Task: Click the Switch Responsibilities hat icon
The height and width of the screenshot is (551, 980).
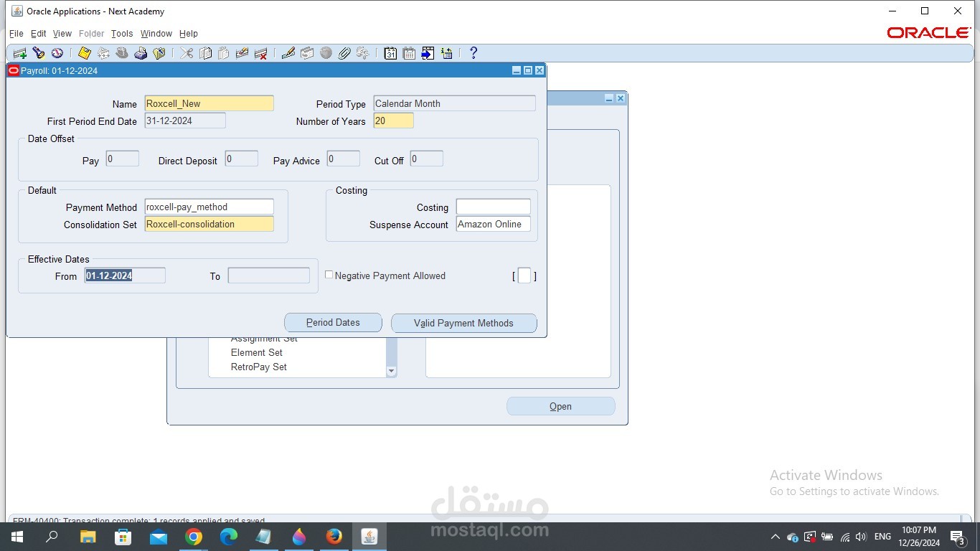Action: click(x=122, y=53)
